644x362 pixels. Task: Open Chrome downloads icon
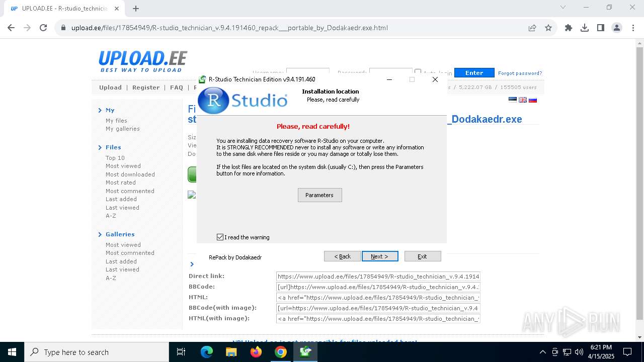(x=585, y=28)
